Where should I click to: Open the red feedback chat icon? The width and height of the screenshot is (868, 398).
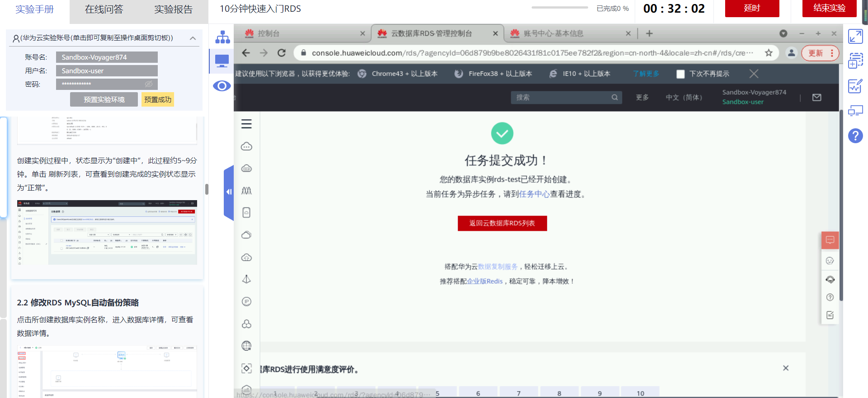830,240
